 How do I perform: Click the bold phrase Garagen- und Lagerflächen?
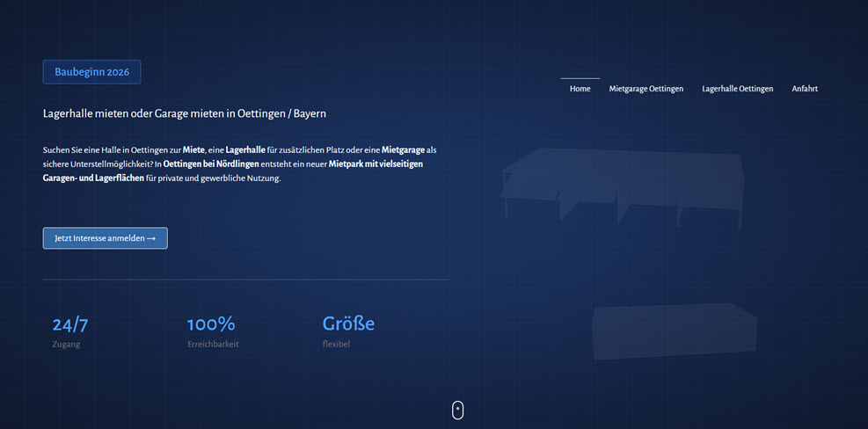[x=93, y=178]
